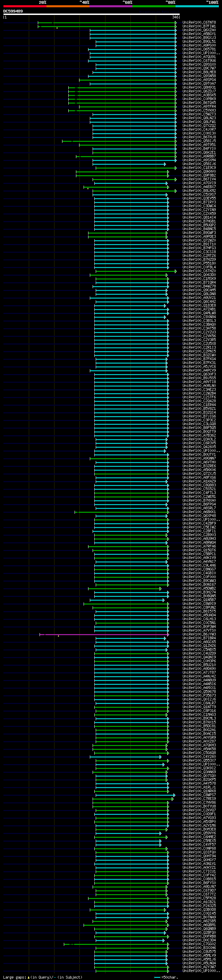The height and width of the screenshot is (980, 222).
Task: Select the UniRef100_P24325 label
Action: click(x=199, y=906)
